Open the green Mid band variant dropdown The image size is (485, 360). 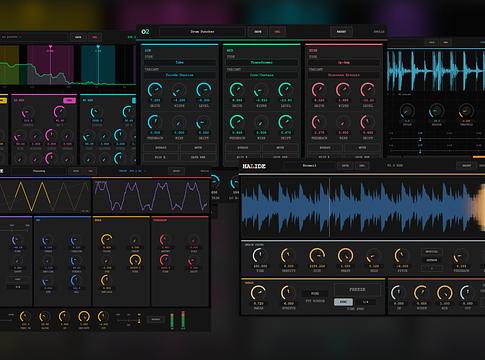[x=262, y=75]
